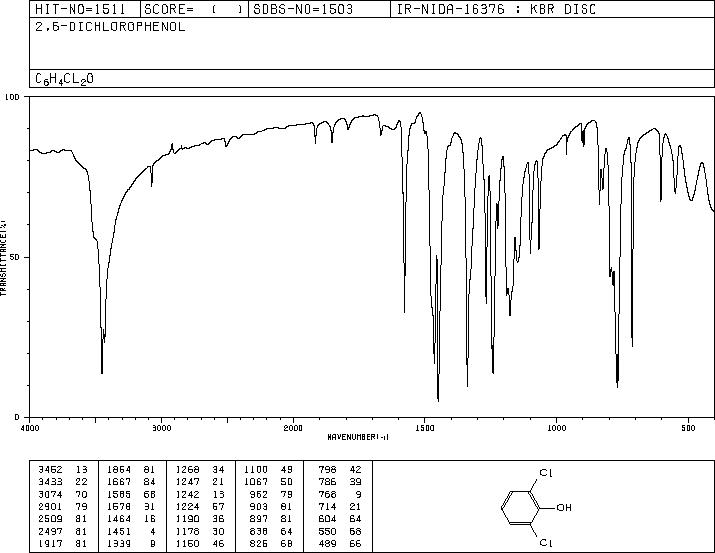The height and width of the screenshot is (553, 715).
Task: Click the 1160 peak table entry
Action: click(200, 543)
